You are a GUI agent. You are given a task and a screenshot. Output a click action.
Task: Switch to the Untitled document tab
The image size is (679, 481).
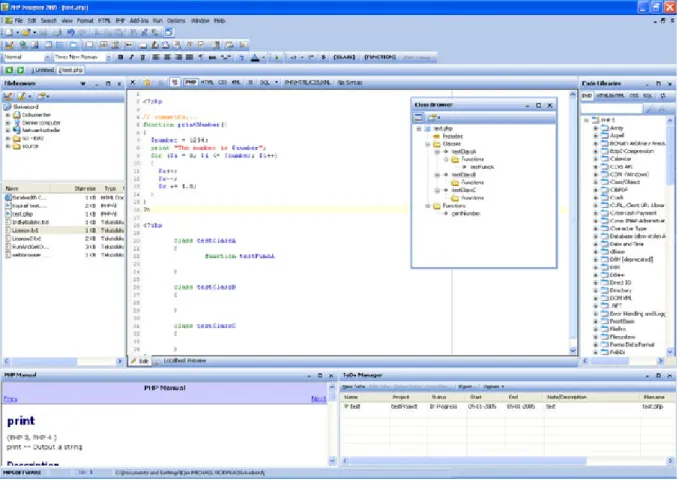coord(42,70)
